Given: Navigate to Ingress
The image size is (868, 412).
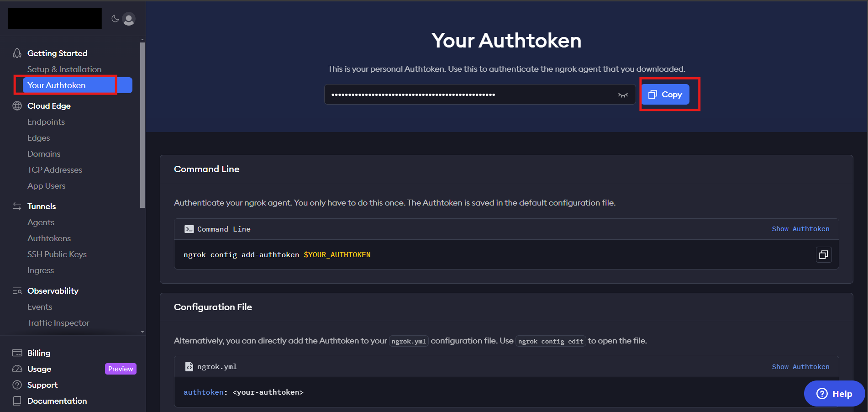Looking at the screenshot, I should click(41, 270).
